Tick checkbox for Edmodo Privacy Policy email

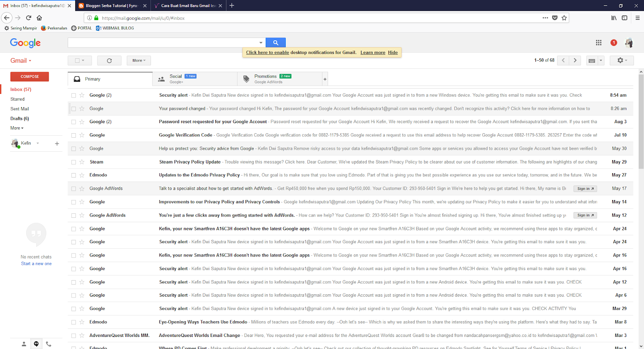coord(73,176)
